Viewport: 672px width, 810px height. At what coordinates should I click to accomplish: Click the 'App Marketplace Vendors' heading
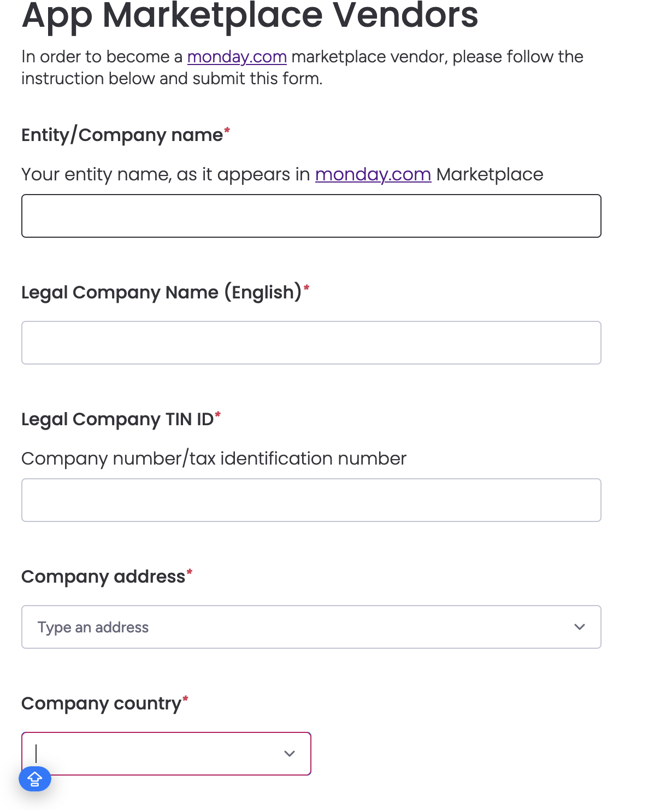[250, 15]
